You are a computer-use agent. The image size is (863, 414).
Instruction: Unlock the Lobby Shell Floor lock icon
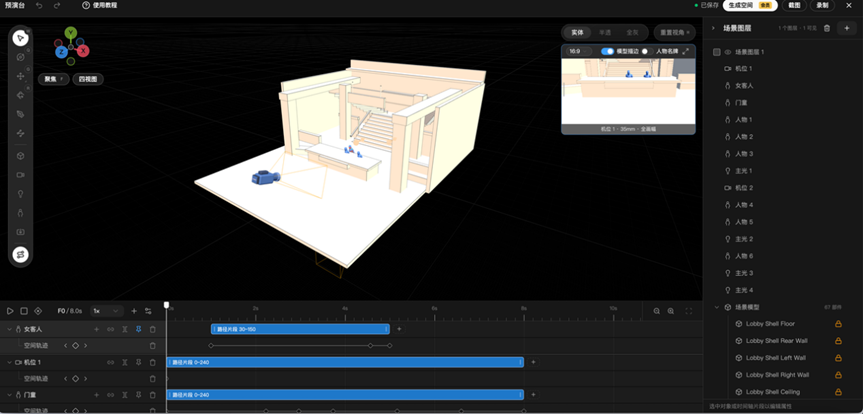(x=838, y=324)
